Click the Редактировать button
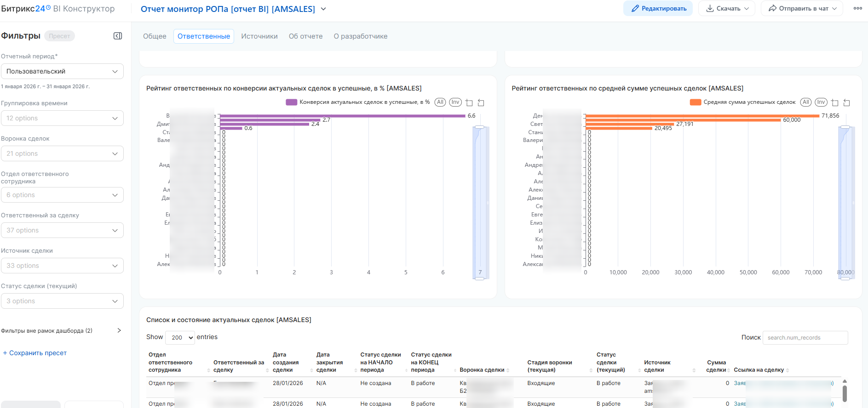Screen dimensions: 868x408 click(658, 8)
